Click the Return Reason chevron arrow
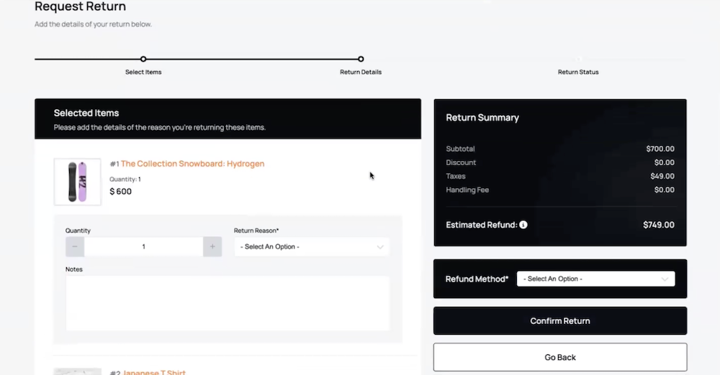 (x=380, y=247)
